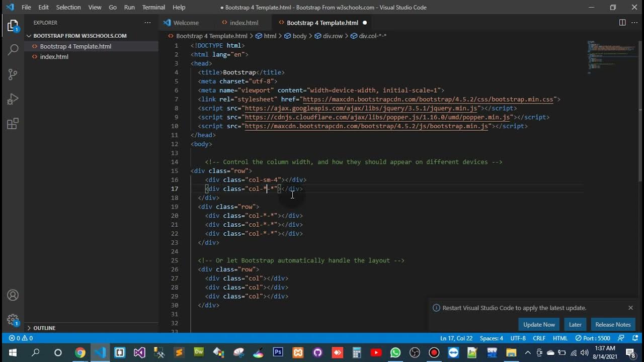Open Photoshop from taskbar
Screen dimensions: 644x362
(278, 352)
